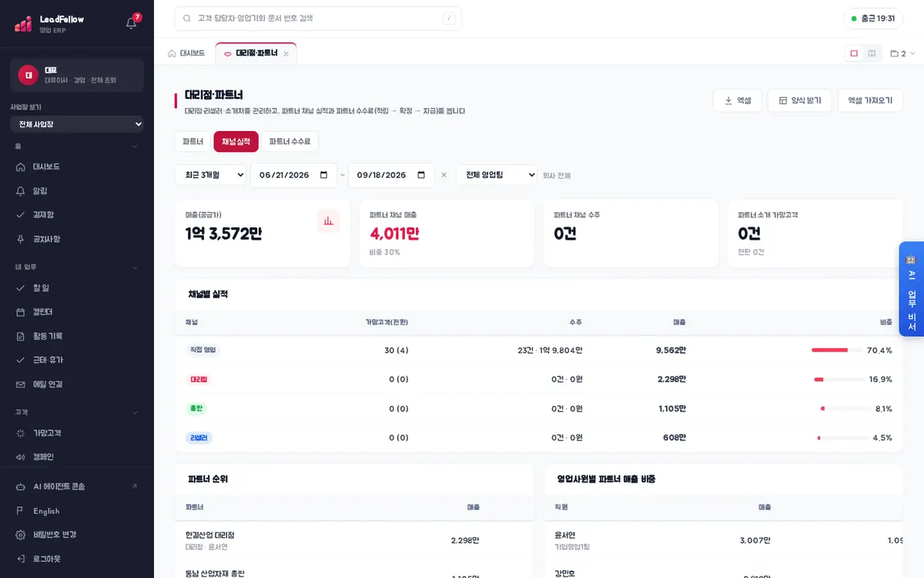
Task: Close the 대리점·파트너 tab
Action: point(286,54)
